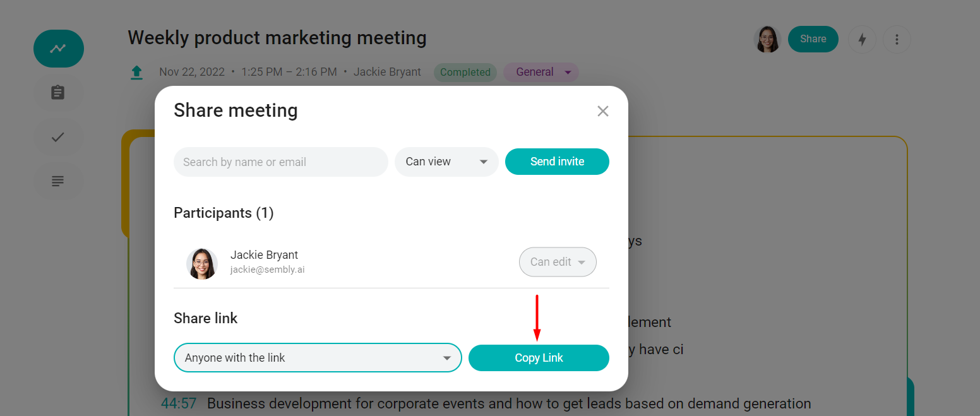Open the General meeting type dropdown
Screen dimensions: 980x416
(x=541, y=73)
